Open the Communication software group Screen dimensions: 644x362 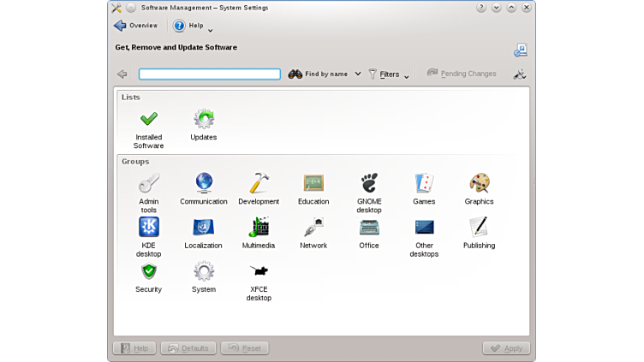point(204,184)
